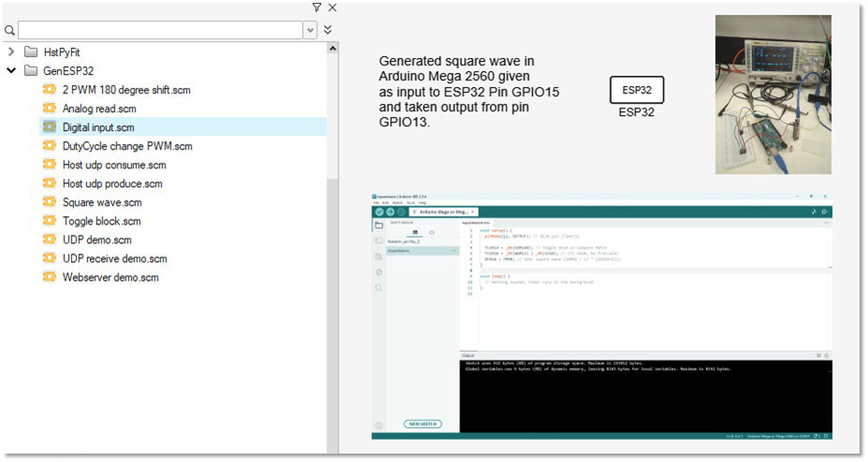Open the search box dropdown arrow
This screenshot has width=868, height=462.
tap(310, 30)
